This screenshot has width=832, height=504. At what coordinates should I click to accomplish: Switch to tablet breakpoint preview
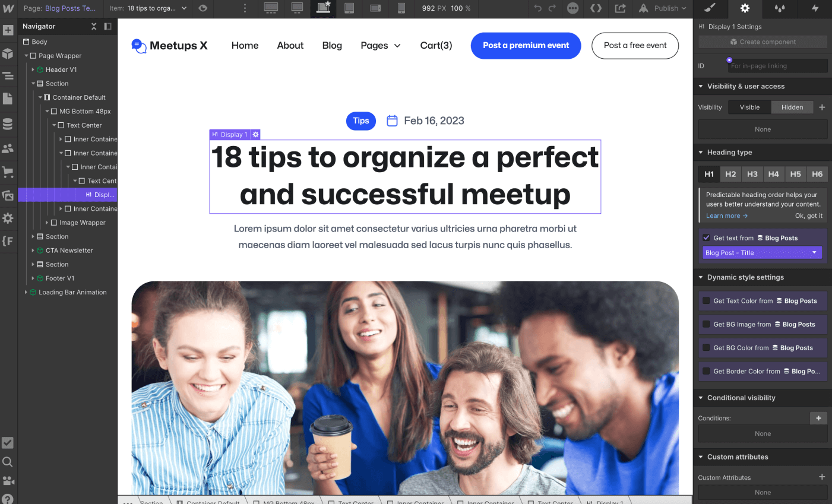[x=349, y=9]
